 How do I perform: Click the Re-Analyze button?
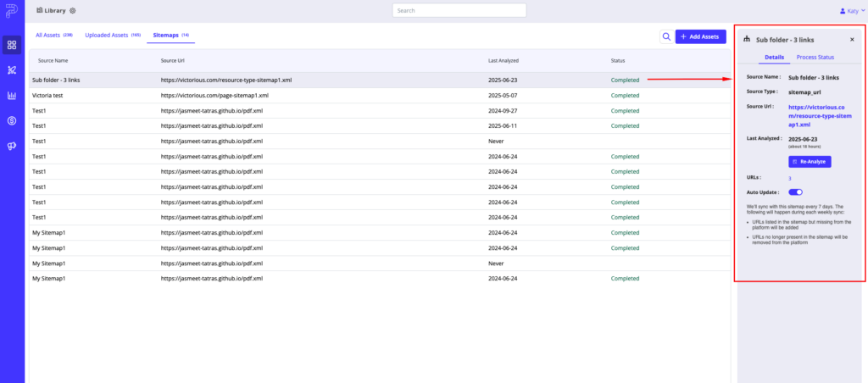click(x=810, y=162)
